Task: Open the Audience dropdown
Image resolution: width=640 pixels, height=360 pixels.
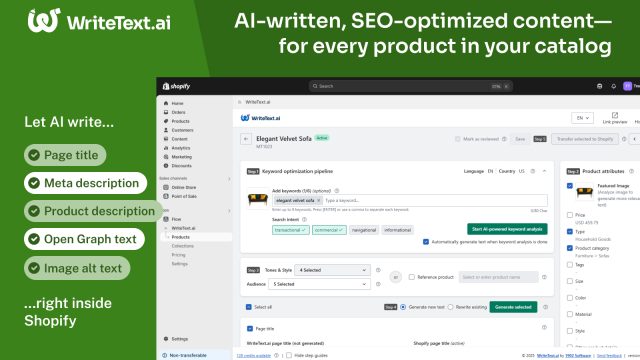Action: pos(319,284)
